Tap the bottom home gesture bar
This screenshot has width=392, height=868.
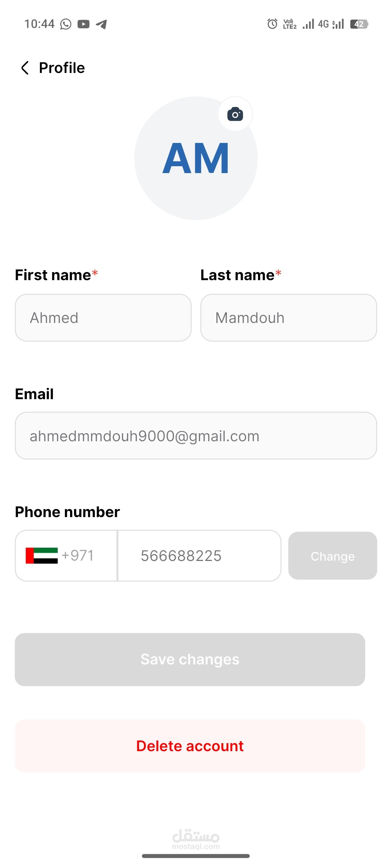[x=196, y=856]
